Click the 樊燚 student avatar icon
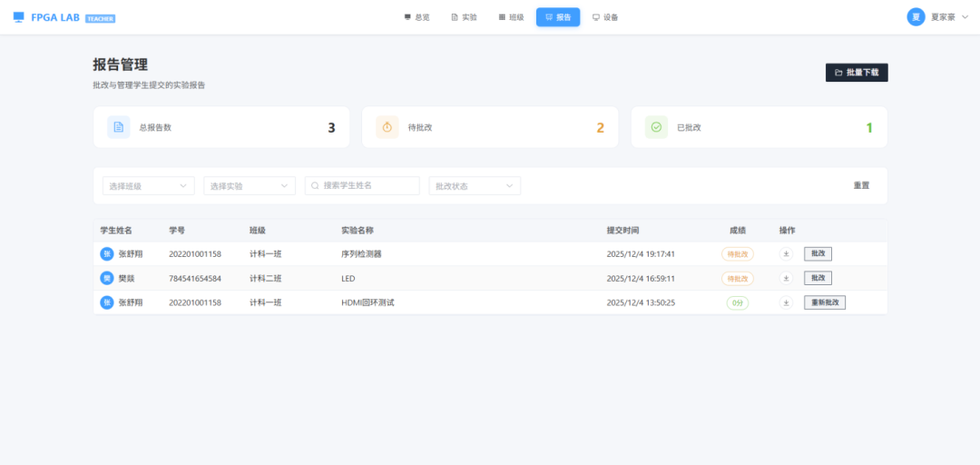The image size is (980, 465). [x=107, y=278]
